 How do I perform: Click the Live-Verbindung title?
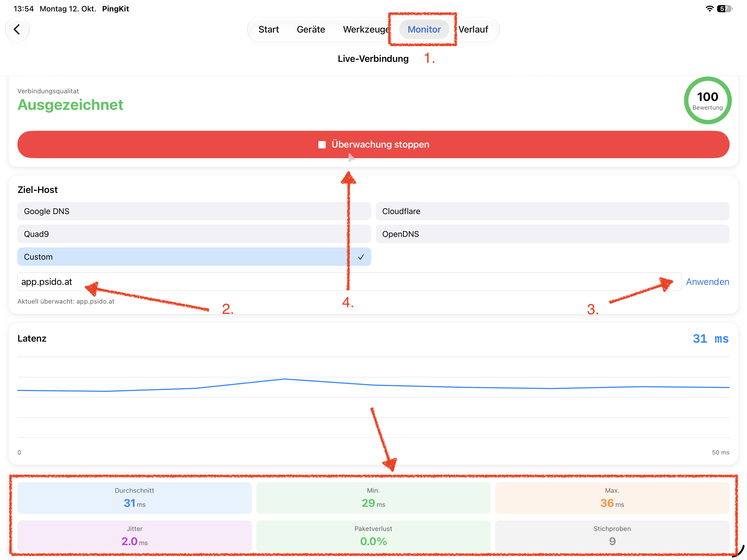373,59
